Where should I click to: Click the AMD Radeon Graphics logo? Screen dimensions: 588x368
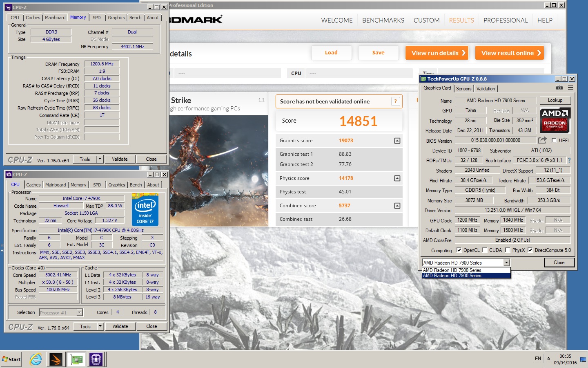pos(555,120)
